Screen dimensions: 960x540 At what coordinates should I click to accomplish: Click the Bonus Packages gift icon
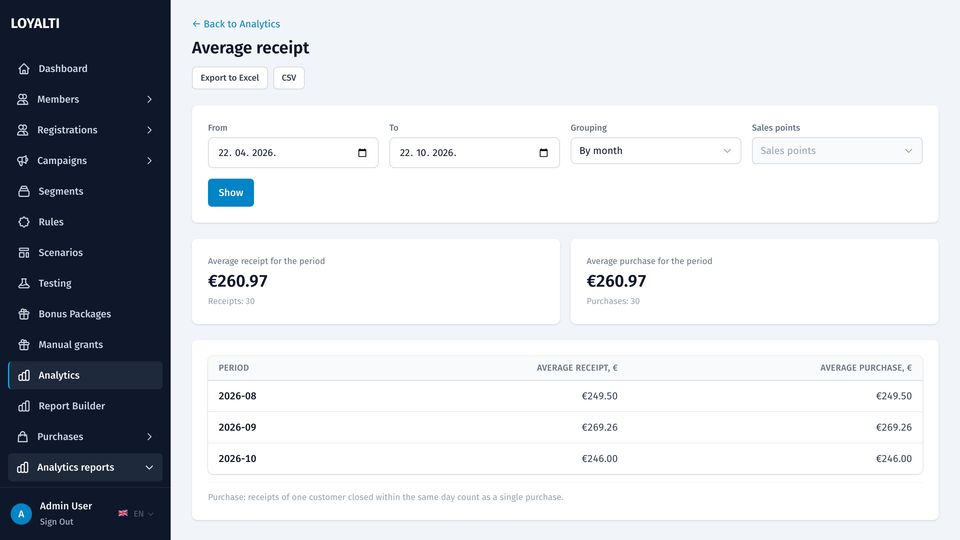click(x=24, y=314)
